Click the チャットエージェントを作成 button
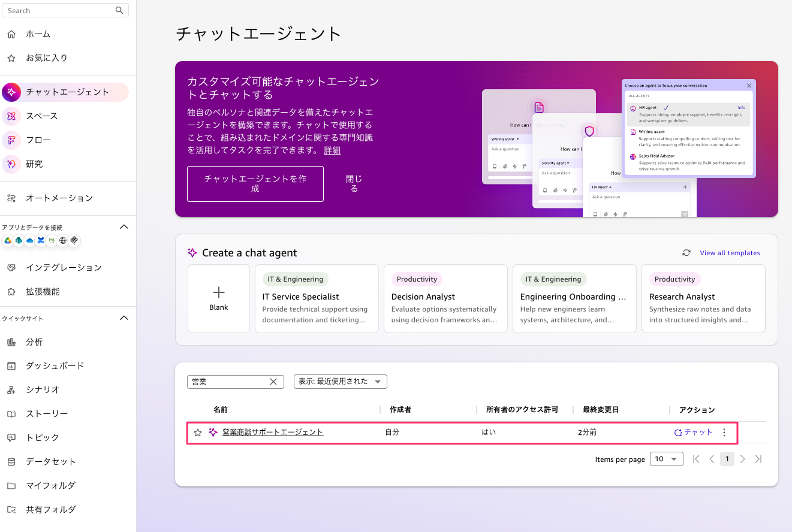This screenshot has height=532, width=792. 255,184
